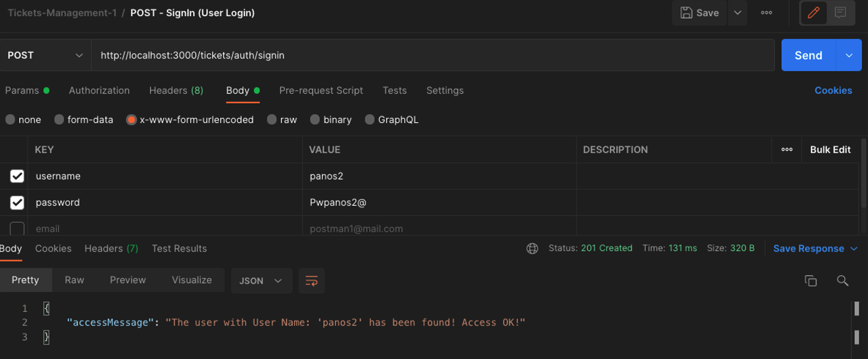This screenshot has height=359, width=868.
Task: Open key-value table options ellipsis icon
Action: (x=786, y=149)
